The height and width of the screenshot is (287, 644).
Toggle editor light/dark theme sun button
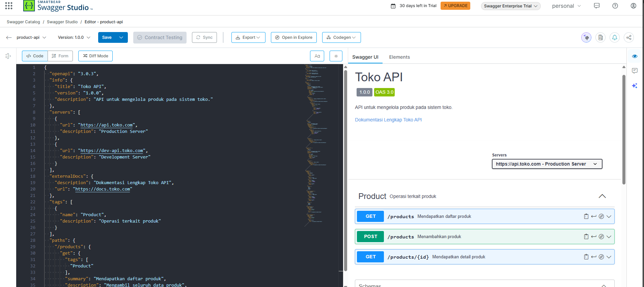coord(336,56)
